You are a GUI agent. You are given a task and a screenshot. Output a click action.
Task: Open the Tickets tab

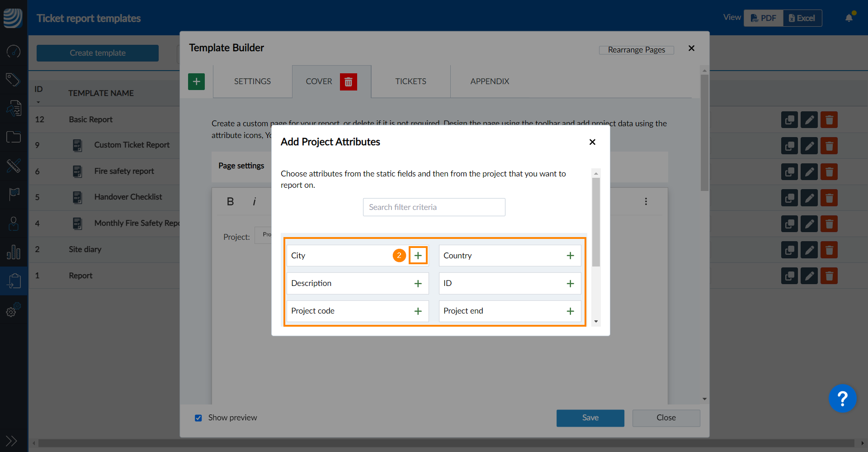(x=410, y=81)
